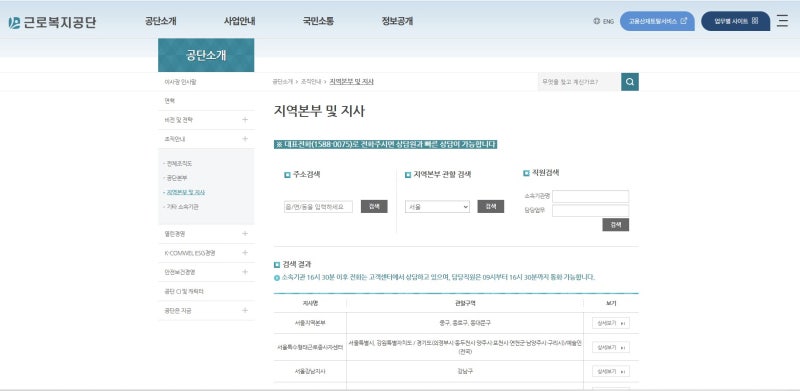Click the 공단소개 breadcrumb link
The width and height of the screenshot is (800, 391).
click(283, 82)
